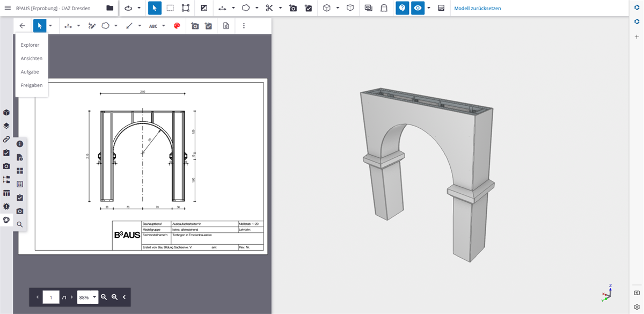The height and width of the screenshot is (314, 644).
Task: Open the layers panel in left sidebar
Action: (6, 126)
